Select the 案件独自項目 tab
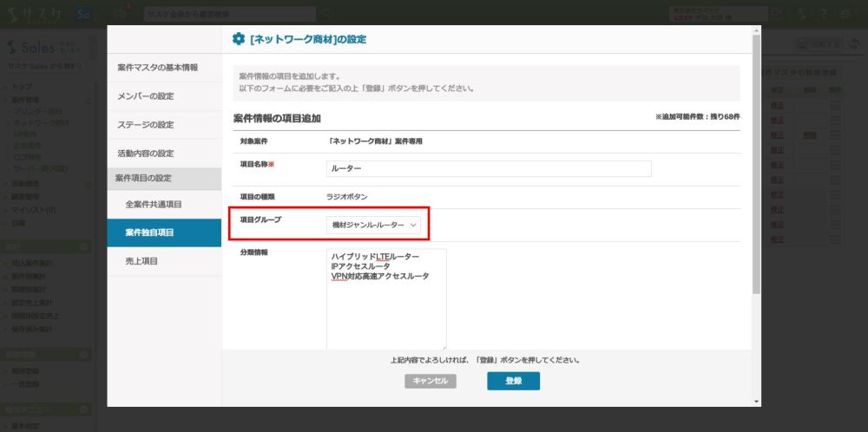The width and height of the screenshot is (868, 432). click(x=149, y=232)
